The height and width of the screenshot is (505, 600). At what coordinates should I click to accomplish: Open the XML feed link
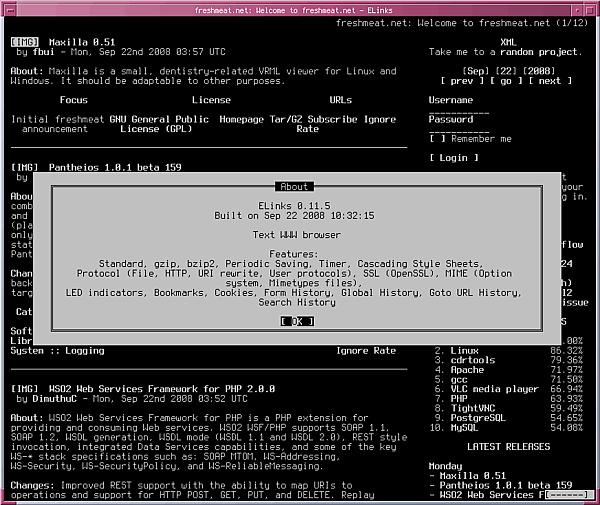coord(508,42)
